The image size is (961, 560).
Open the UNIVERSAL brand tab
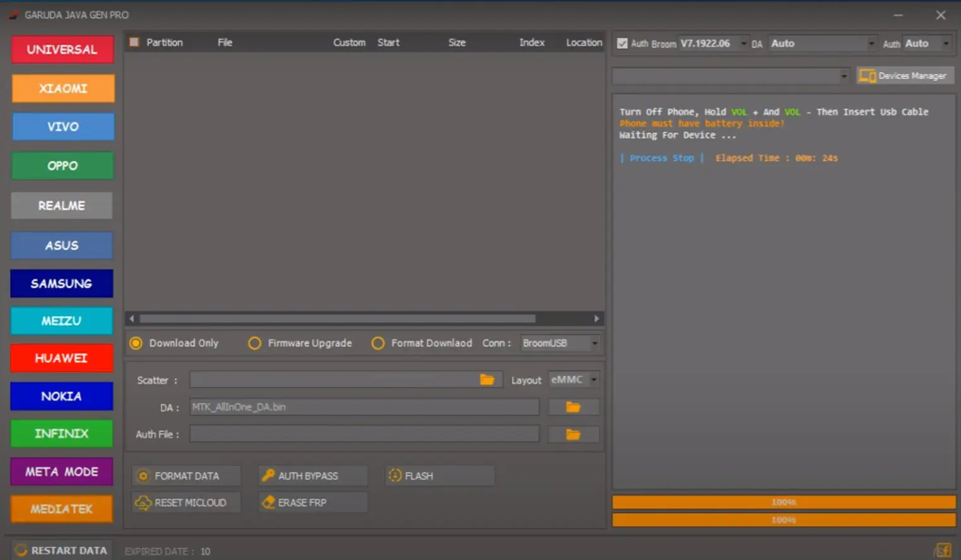[x=62, y=49]
